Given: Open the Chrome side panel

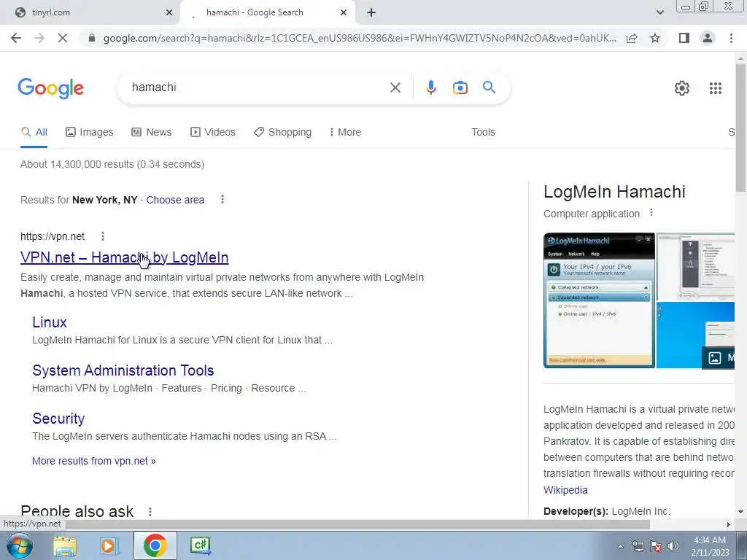Looking at the screenshot, I should pyautogui.click(x=684, y=38).
